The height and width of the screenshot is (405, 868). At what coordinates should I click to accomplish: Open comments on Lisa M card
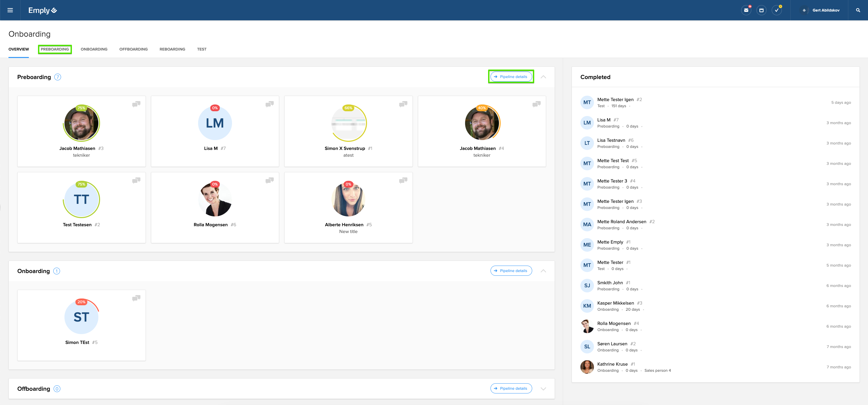tap(270, 104)
